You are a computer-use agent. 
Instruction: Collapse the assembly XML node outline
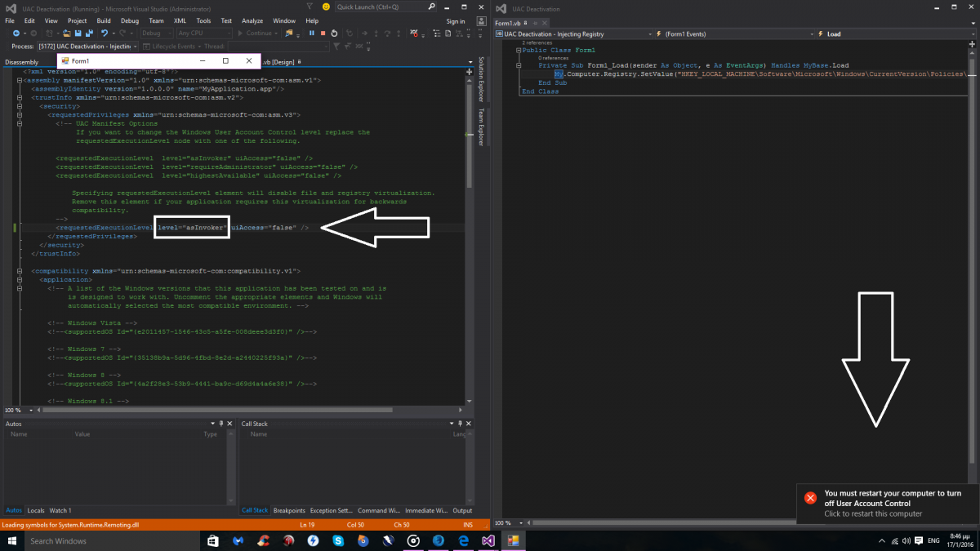tap(20, 81)
